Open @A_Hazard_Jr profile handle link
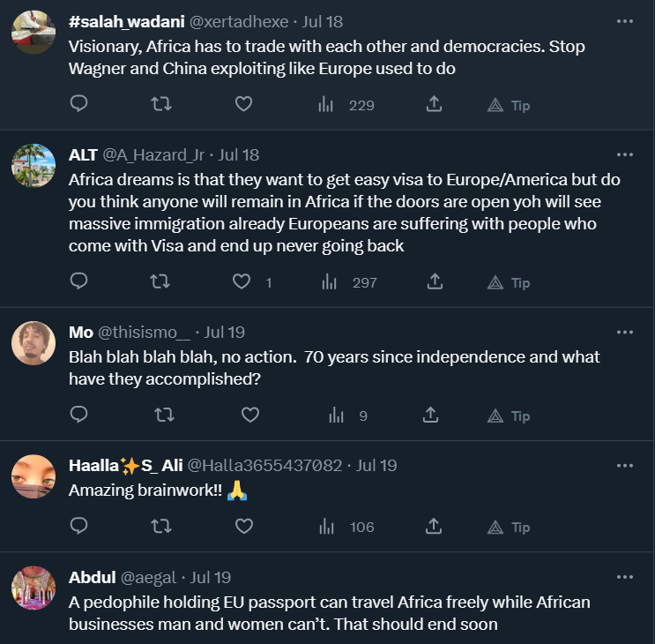655x644 pixels. tap(153, 154)
